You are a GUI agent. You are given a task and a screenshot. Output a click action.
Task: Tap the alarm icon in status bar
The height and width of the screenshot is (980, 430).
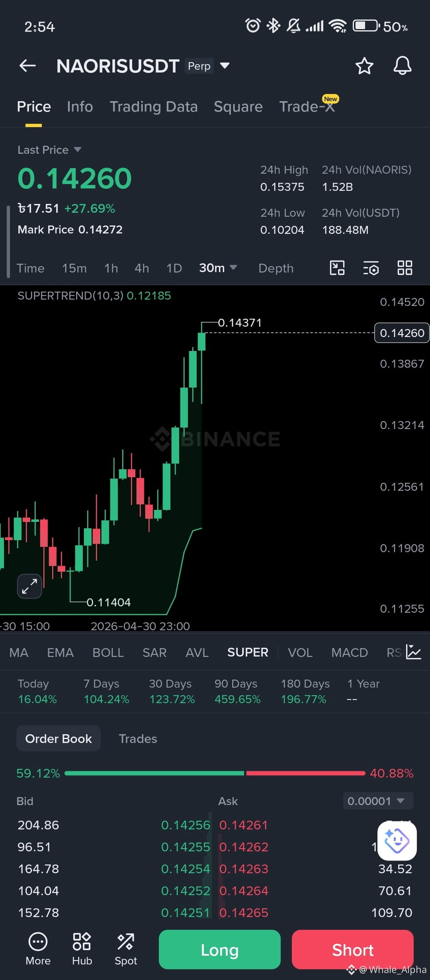click(253, 26)
